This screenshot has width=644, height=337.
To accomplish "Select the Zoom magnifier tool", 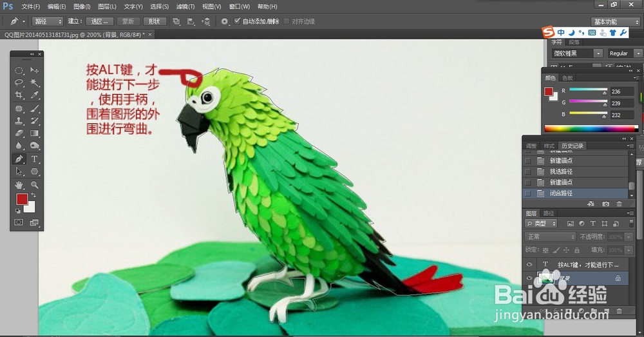I will click(35, 185).
